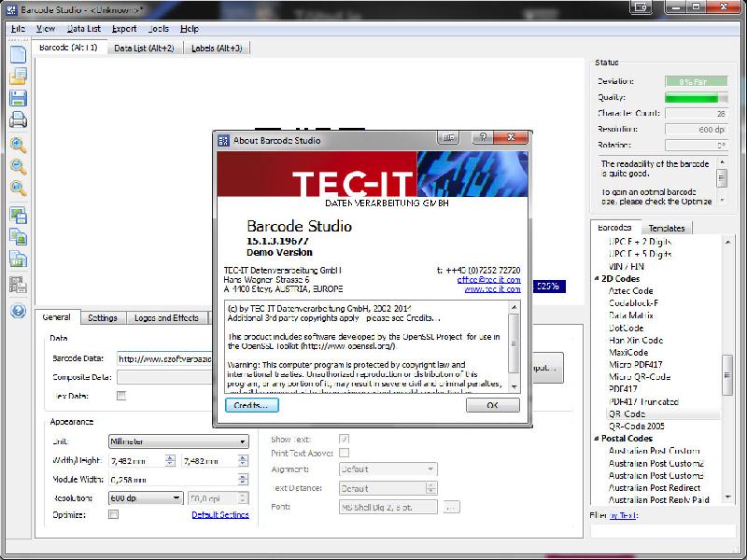The height and width of the screenshot is (560, 747).
Task: Switch to the Logos and Effects tab
Action: [x=166, y=317]
